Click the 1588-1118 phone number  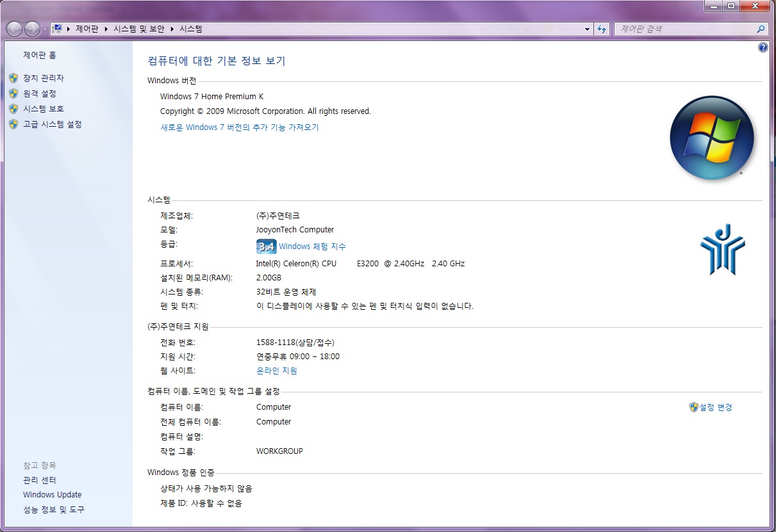coord(295,343)
